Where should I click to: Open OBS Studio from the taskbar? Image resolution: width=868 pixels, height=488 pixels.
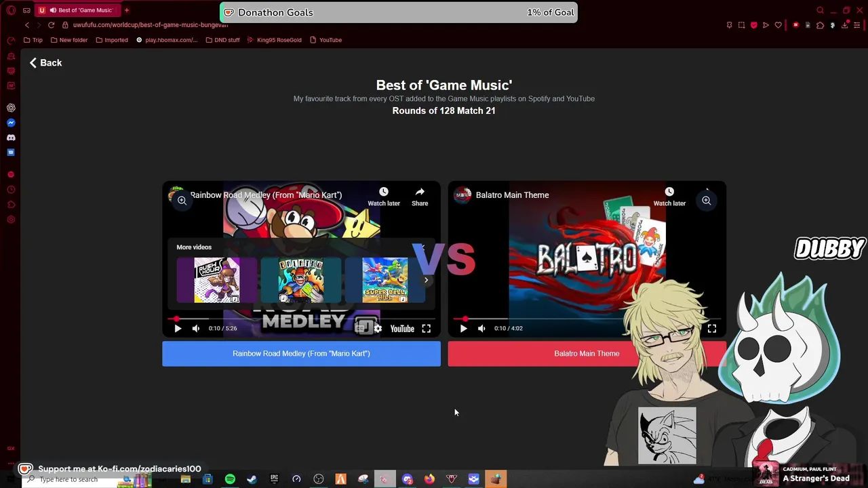tap(319, 479)
